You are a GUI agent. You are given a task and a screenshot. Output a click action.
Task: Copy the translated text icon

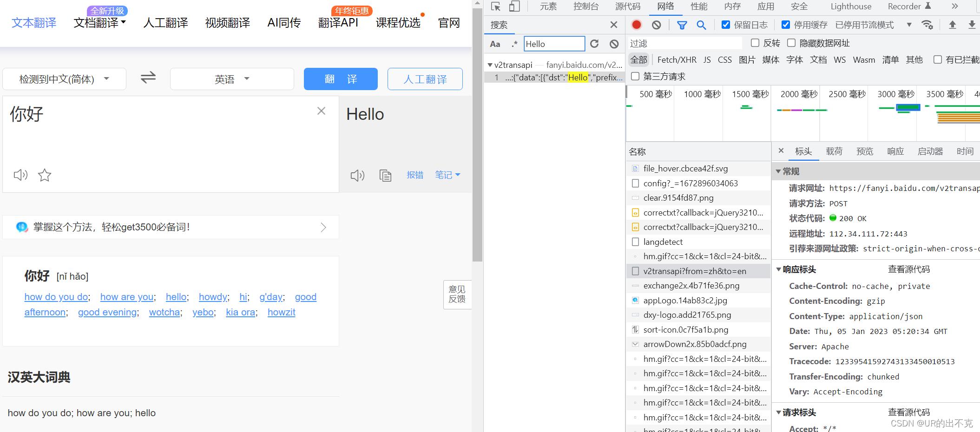(x=385, y=175)
